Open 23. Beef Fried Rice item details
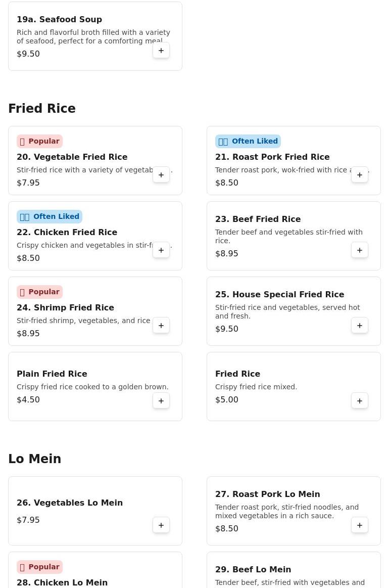 (258, 219)
